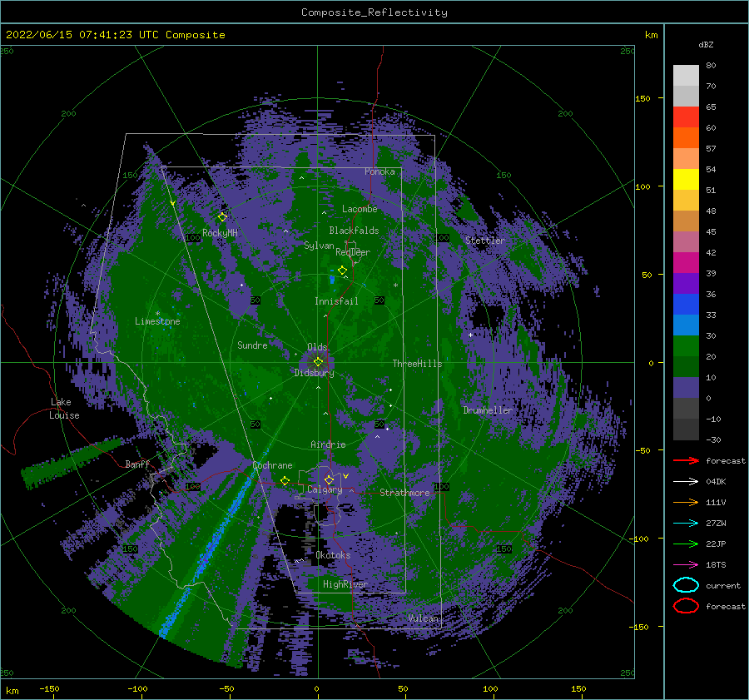Image resolution: width=749 pixels, height=700 pixels.
Task: Click the 27ZW legend label
Action: click(x=716, y=524)
